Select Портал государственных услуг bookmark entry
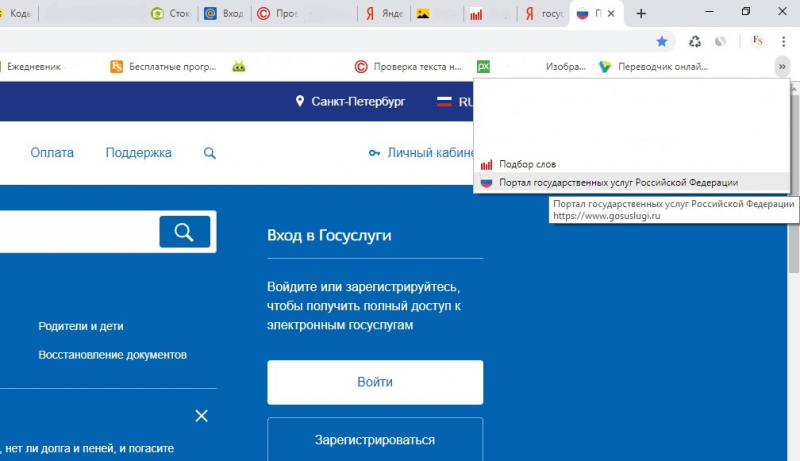The width and height of the screenshot is (800, 461). pos(632,183)
